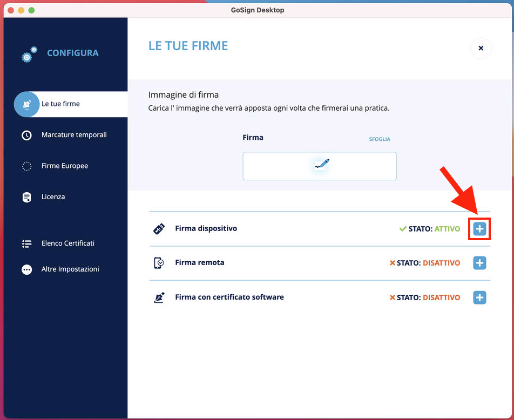Click the Immagine di firma heading
Image resolution: width=514 pixels, height=420 pixels.
(183, 95)
